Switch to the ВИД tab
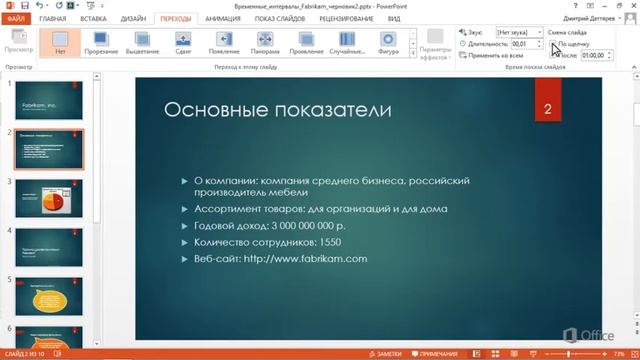 tap(394, 19)
